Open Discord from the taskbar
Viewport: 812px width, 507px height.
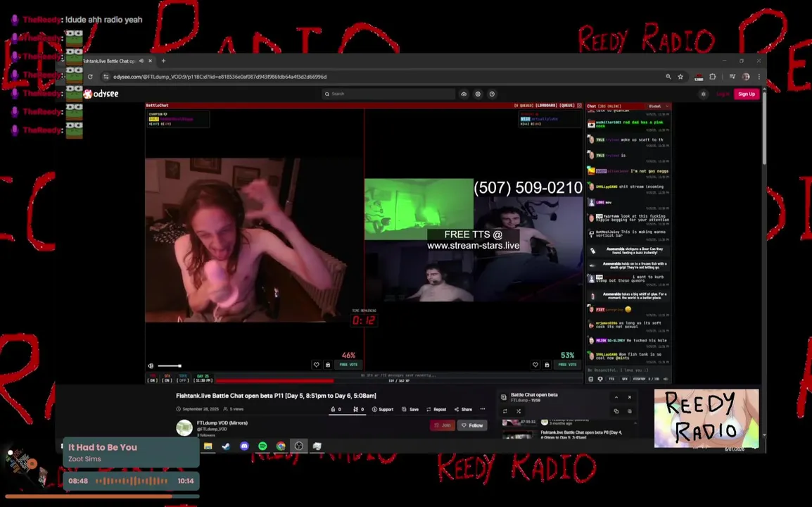(244, 446)
